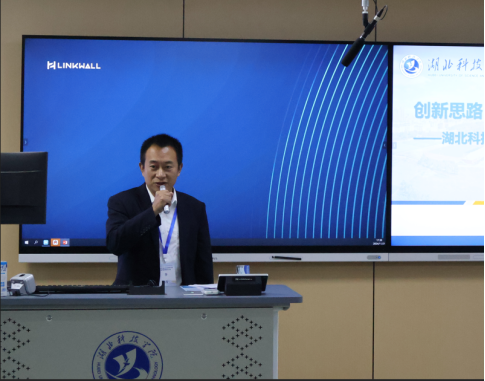
Task: Click Show Desktop at the taskbar's far right
Action: [387, 242]
